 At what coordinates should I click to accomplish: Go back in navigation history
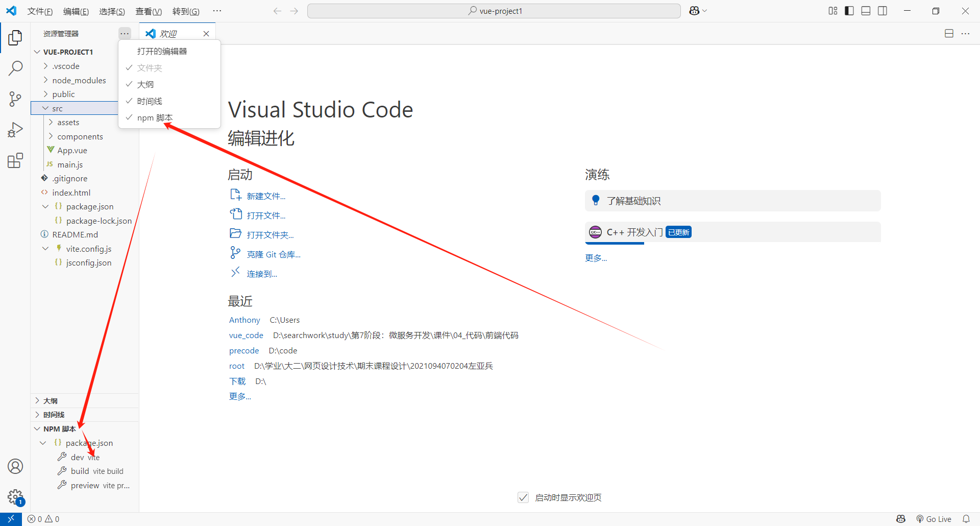point(277,11)
